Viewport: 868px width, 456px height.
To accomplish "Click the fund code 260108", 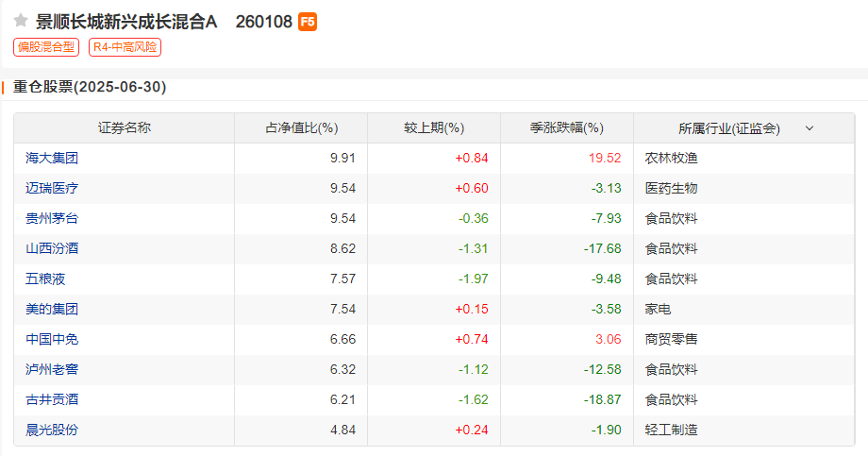I will tap(263, 22).
